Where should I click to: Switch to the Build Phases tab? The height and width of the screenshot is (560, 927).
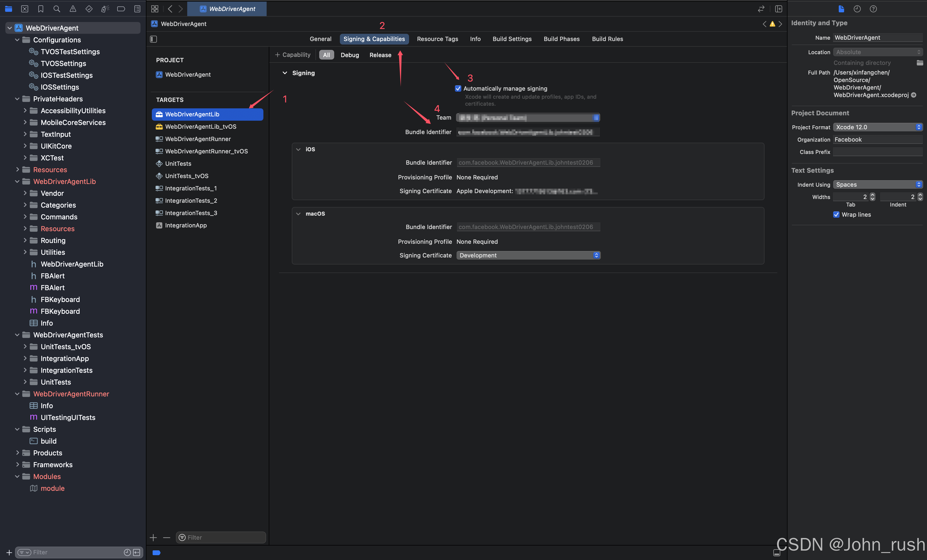562,39
